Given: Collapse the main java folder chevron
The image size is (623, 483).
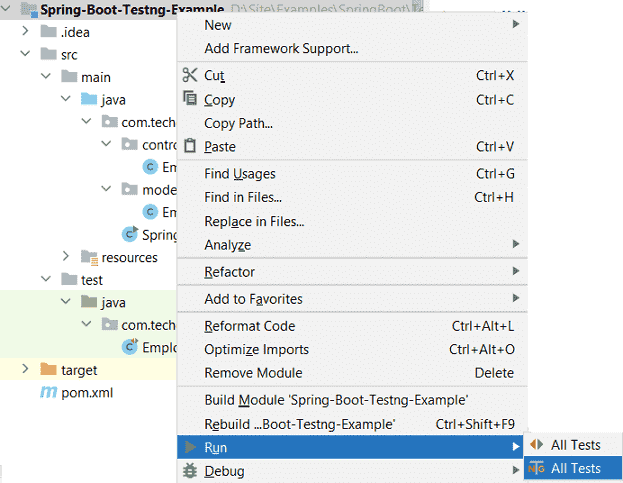Looking at the screenshot, I should (66, 98).
